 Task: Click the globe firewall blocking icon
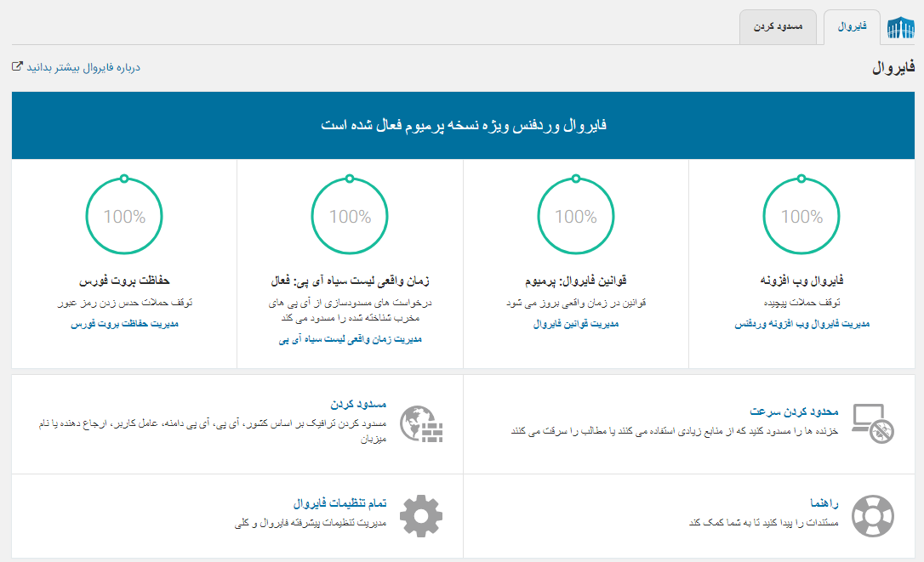click(421, 423)
